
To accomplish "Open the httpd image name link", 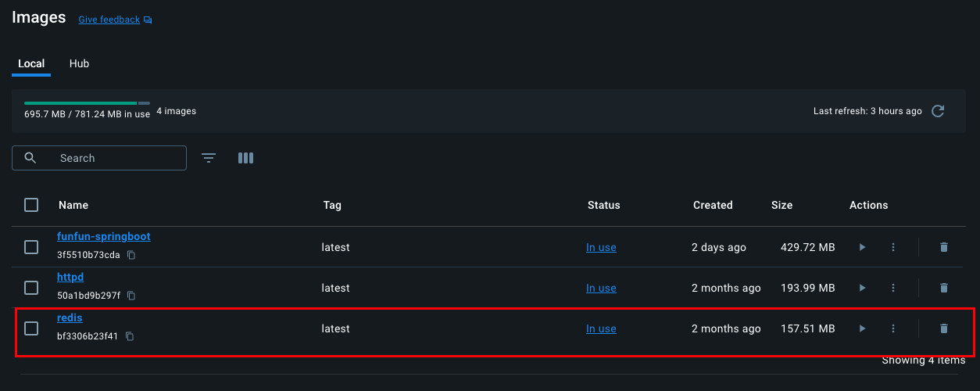I will [70, 277].
